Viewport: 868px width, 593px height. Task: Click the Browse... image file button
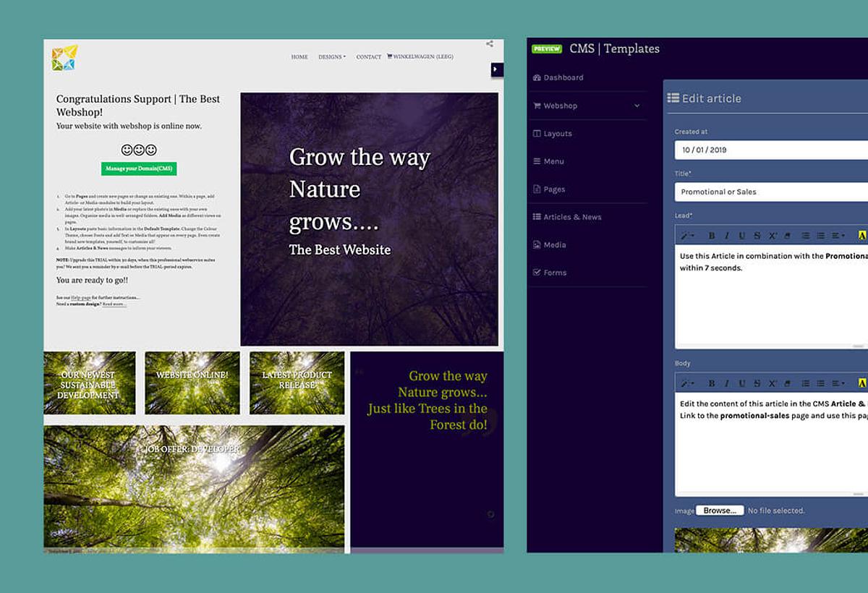pos(720,511)
